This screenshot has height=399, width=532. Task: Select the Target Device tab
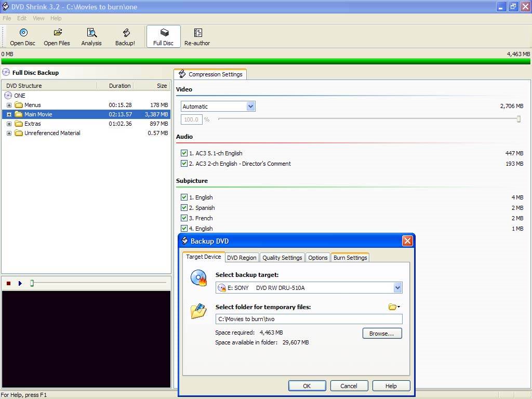point(204,257)
